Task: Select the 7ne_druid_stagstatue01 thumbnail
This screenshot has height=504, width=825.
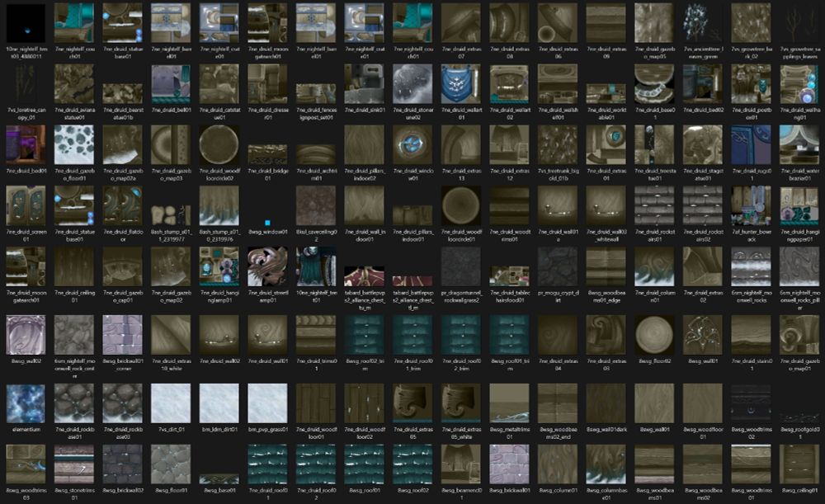Action: coord(703,145)
